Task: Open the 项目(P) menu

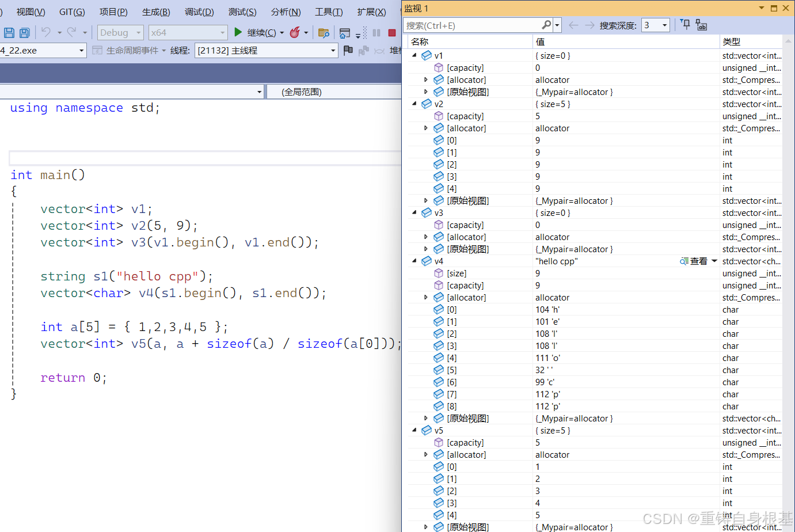Action: (113, 12)
